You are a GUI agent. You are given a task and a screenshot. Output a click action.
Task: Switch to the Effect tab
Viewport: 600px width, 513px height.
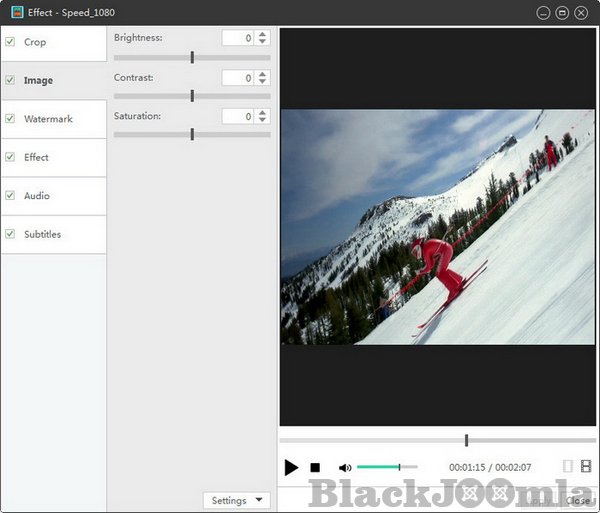click(37, 157)
